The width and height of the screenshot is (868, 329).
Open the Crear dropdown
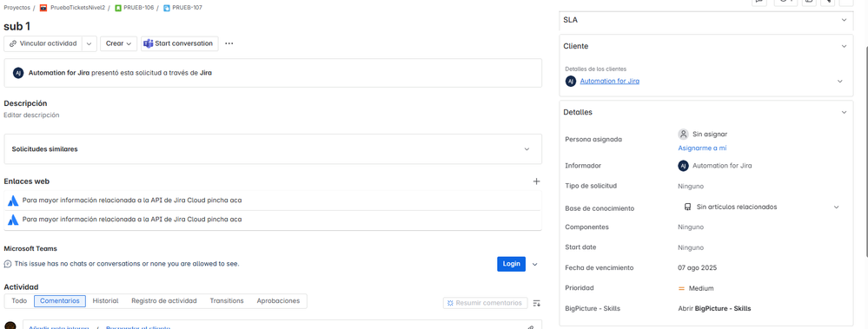(118, 43)
